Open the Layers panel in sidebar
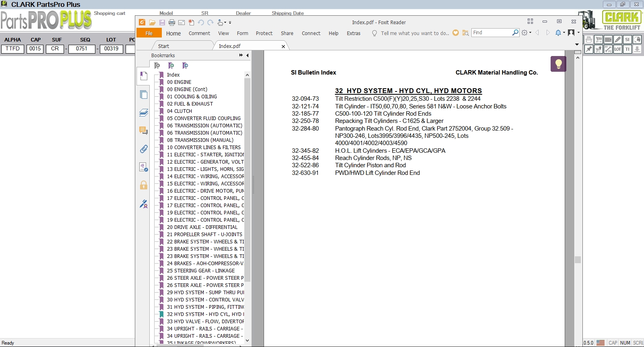644x347 pixels. coord(144,112)
